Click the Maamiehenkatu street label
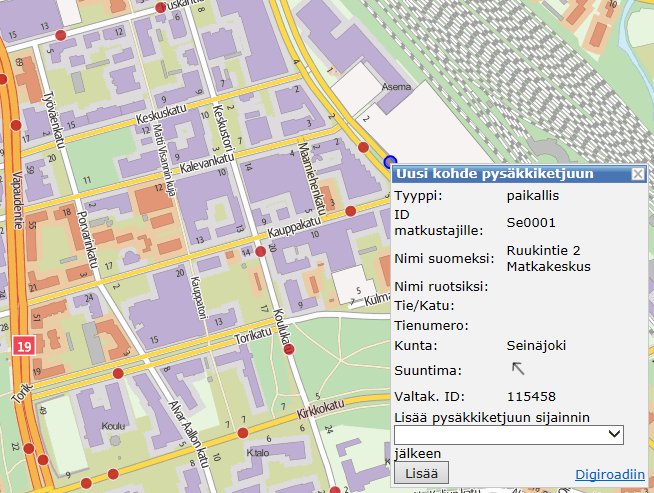The height and width of the screenshot is (493, 654). pos(312,177)
